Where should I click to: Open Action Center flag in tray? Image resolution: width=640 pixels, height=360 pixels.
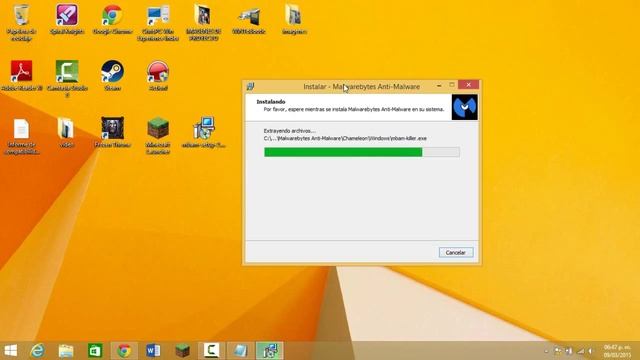[558, 351]
